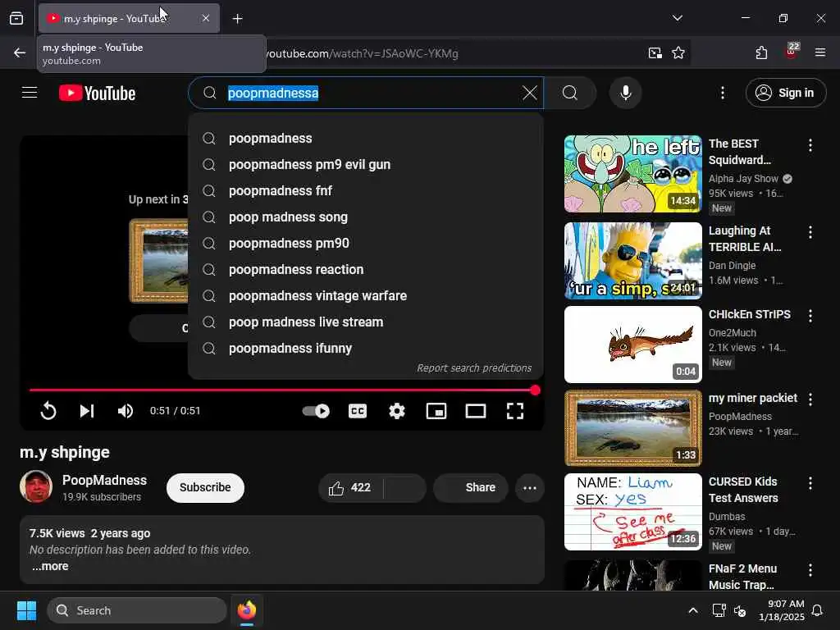Open the notifications bell in taskbar
Image resolution: width=840 pixels, height=630 pixels.
818,610
